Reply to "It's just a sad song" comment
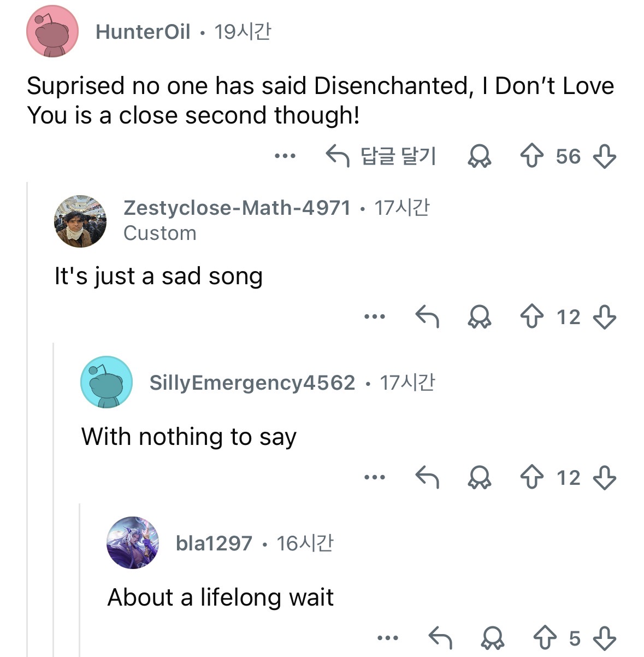644x657 pixels. click(x=427, y=317)
